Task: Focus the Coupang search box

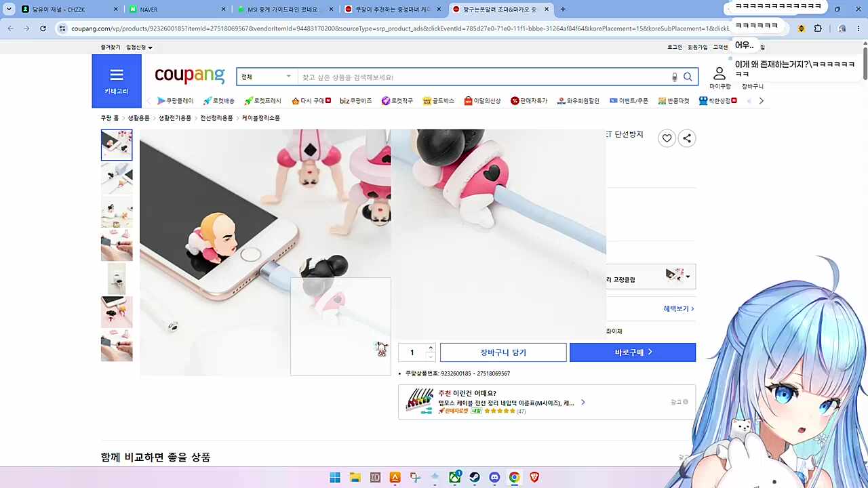Action: pos(483,77)
